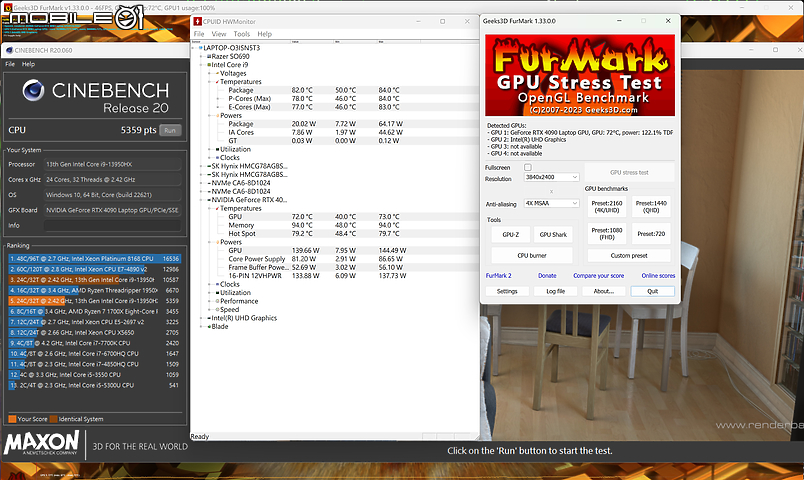The image size is (804, 480).
Task: Expand the Utilization node under Intel Core i9
Action: 210,149
